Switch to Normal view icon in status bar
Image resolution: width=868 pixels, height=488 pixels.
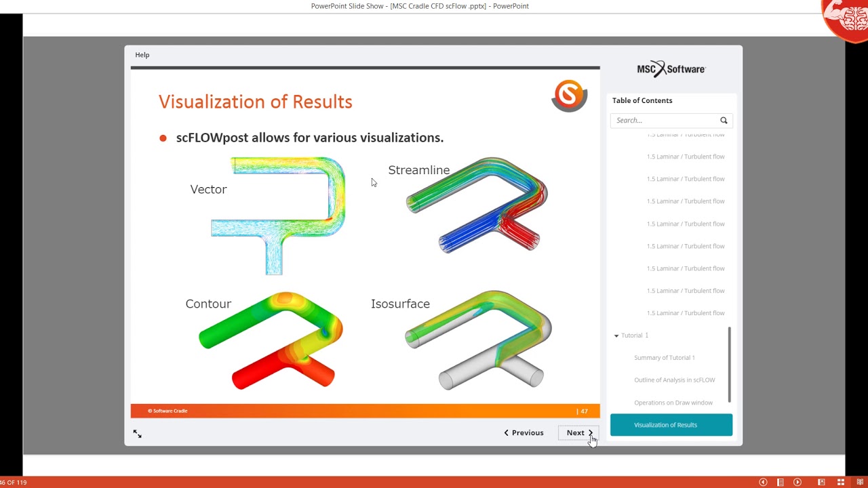(x=821, y=483)
